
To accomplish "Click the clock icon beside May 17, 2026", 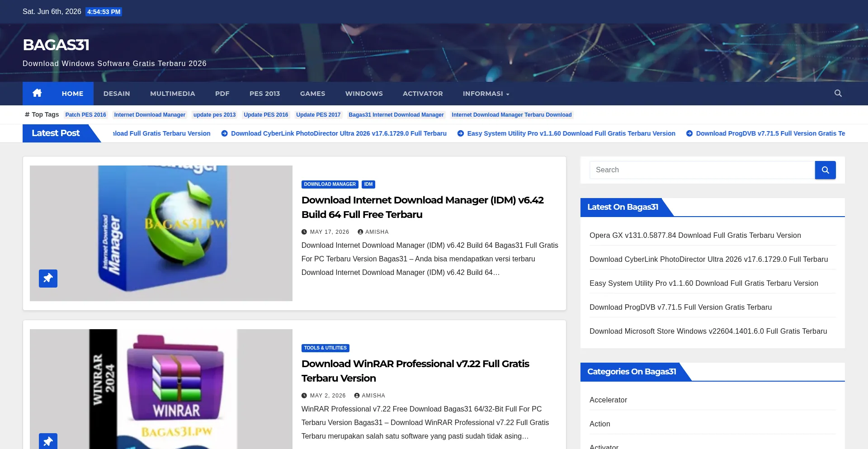I will click(x=304, y=232).
